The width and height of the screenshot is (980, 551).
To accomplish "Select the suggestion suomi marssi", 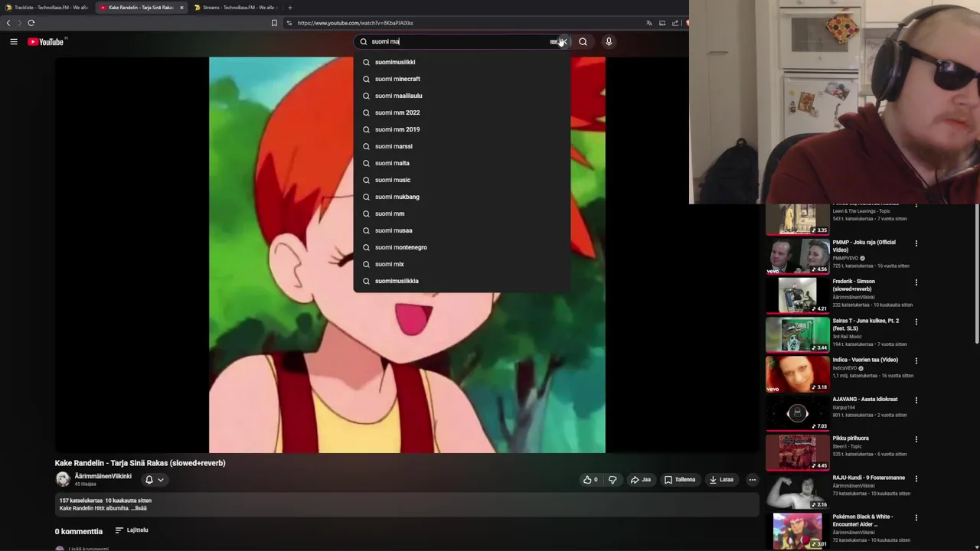I will pos(462,146).
